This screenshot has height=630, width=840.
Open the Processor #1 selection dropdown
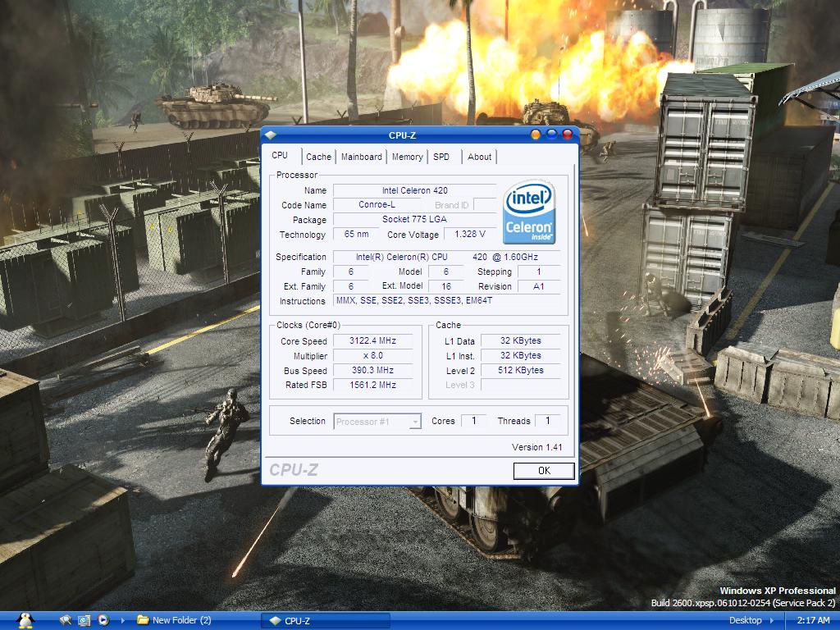click(x=377, y=422)
